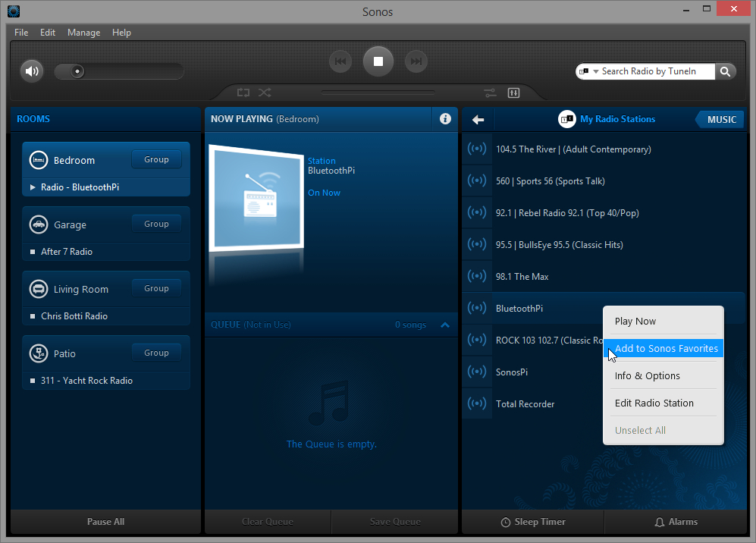The height and width of the screenshot is (543, 756).
Task: Click Group button for Living Room
Action: 156,288
